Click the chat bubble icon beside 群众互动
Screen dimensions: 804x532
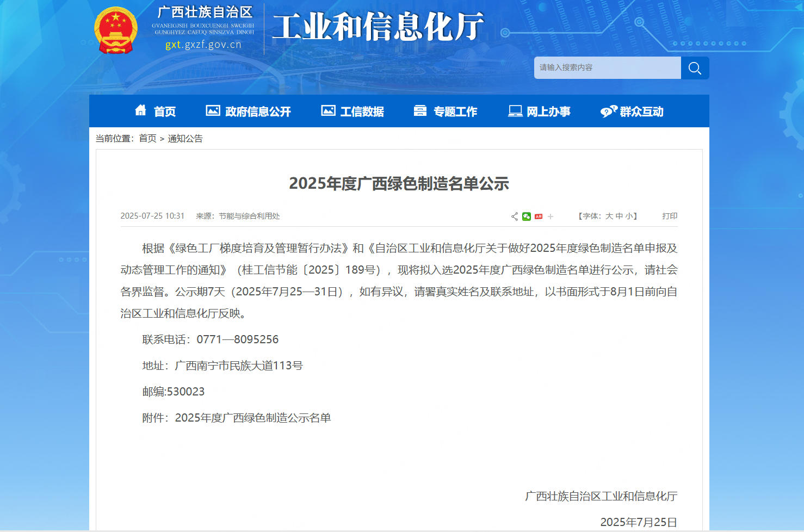pyautogui.click(x=608, y=111)
